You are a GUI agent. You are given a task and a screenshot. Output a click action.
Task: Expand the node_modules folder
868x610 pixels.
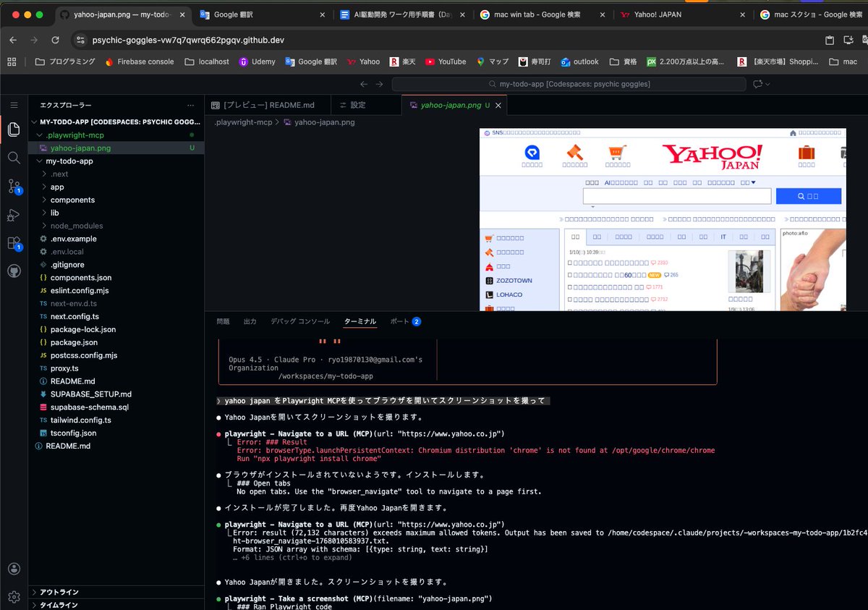point(116,226)
